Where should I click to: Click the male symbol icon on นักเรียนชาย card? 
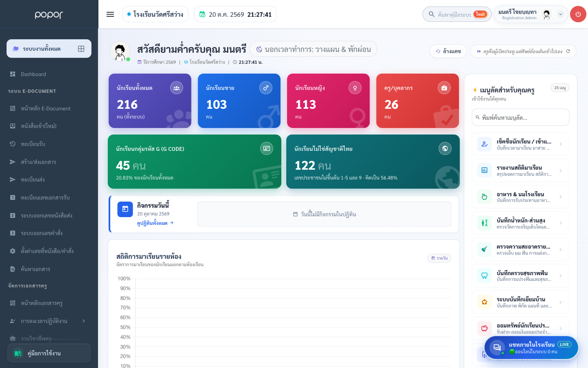click(x=266, y=88)
